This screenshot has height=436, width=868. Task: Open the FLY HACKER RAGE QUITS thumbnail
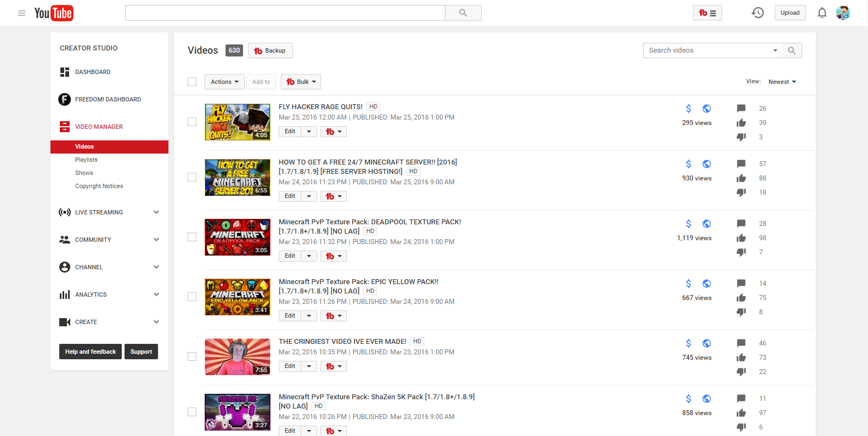[238, 122]
